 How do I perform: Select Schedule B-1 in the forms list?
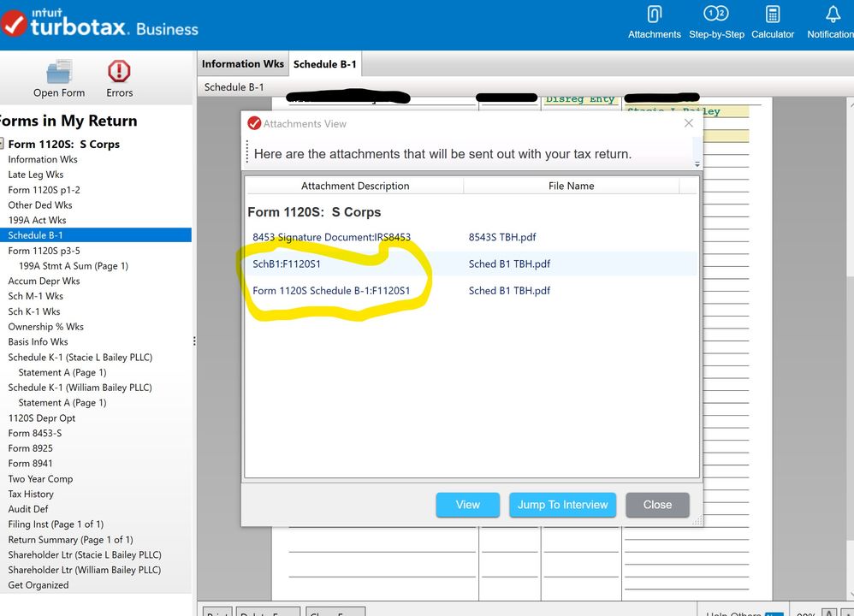pos(95,235)
